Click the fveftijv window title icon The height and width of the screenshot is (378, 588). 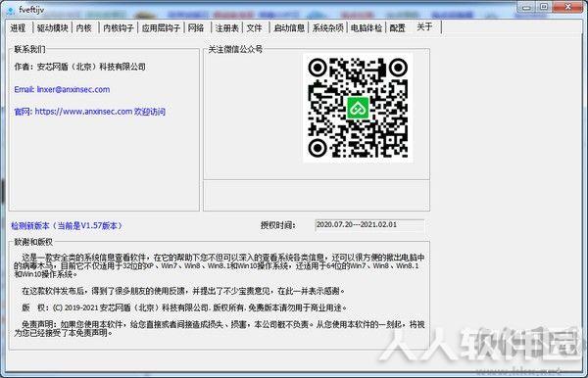(x=10, y=10)
